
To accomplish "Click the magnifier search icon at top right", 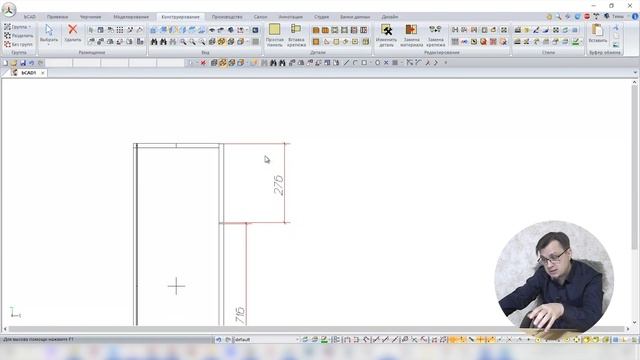I will coord(558,17).
